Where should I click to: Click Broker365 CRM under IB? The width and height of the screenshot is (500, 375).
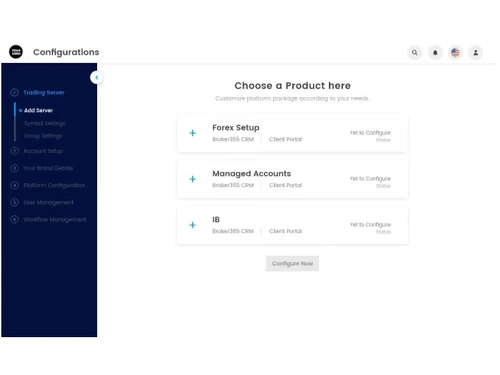(233, 231)
